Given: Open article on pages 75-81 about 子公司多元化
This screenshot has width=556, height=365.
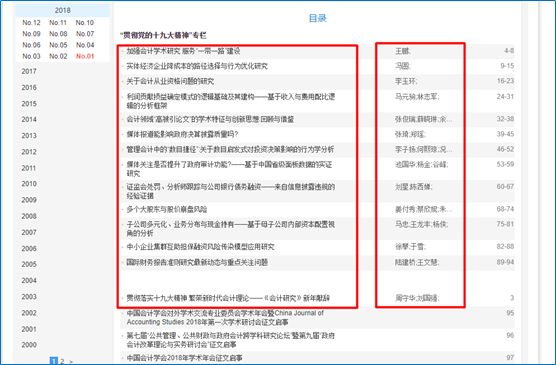Looking at the screenshot, I should [230, 229].
